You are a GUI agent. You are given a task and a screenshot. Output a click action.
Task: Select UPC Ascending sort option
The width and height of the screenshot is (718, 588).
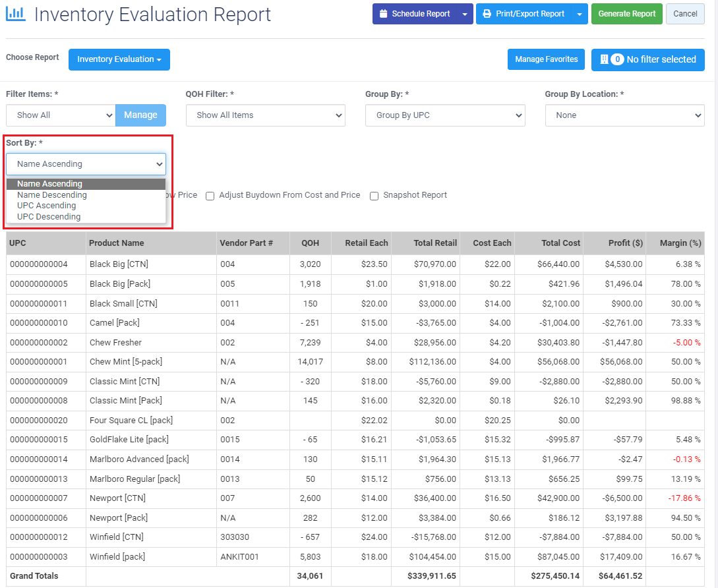tap(86, 206)
